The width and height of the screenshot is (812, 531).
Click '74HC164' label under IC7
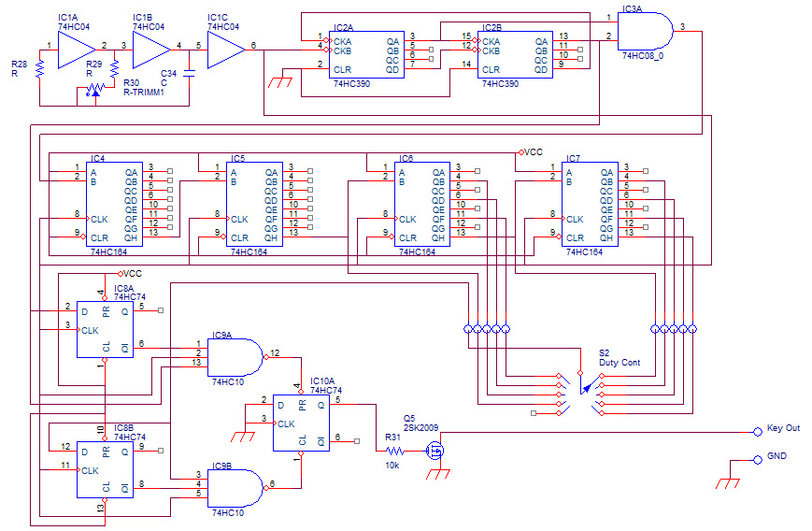(584, 252)
